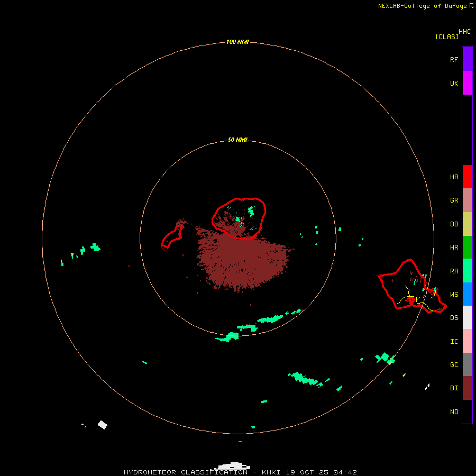The width and height of the screenshot is (476, 476).
Task: Click the NEXLAB-College of DuPage credit text
Action: point(422,6)
